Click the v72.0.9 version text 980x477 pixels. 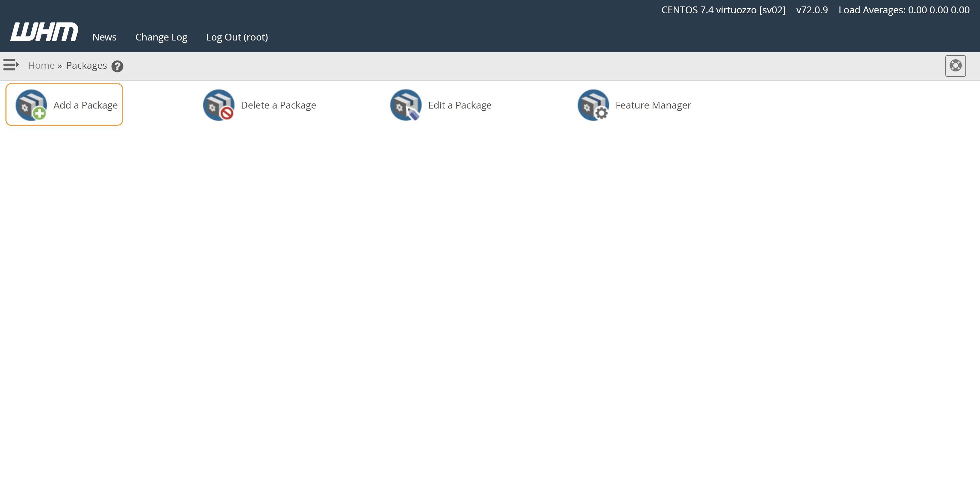[x=812, y=10]
